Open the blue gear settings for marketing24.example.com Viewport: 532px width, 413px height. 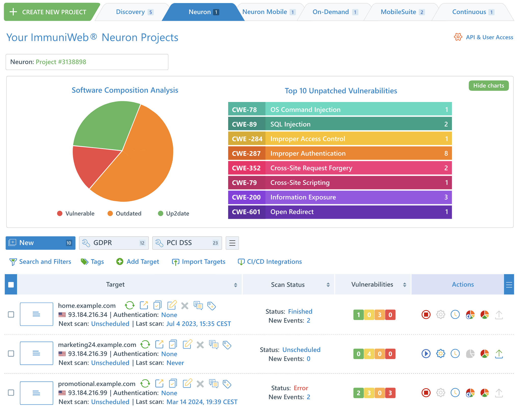[441, 353]
